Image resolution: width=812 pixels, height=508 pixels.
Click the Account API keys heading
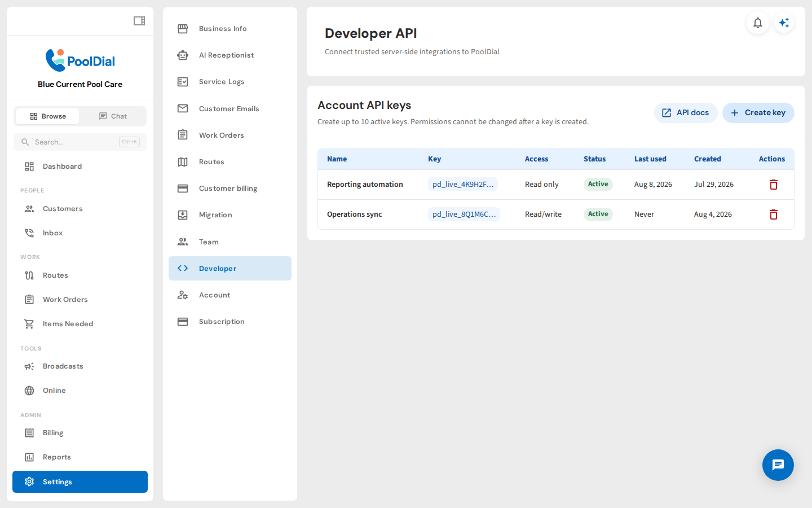point(364,106)
